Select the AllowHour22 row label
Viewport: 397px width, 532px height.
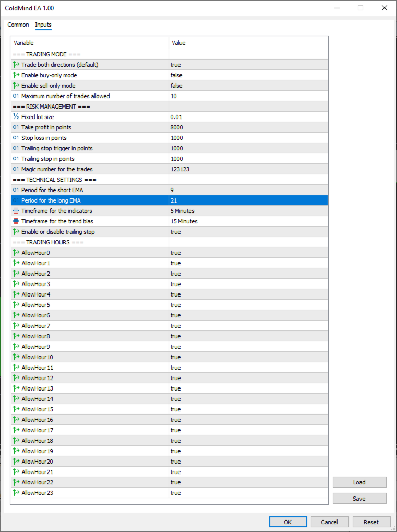(x=37, y=482)
